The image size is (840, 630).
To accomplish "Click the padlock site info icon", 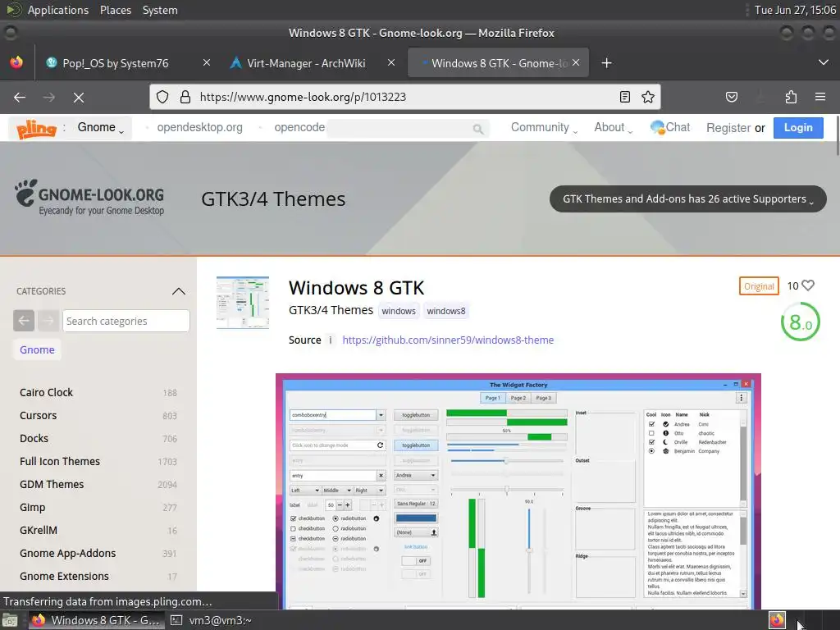I will coord(185,97).
